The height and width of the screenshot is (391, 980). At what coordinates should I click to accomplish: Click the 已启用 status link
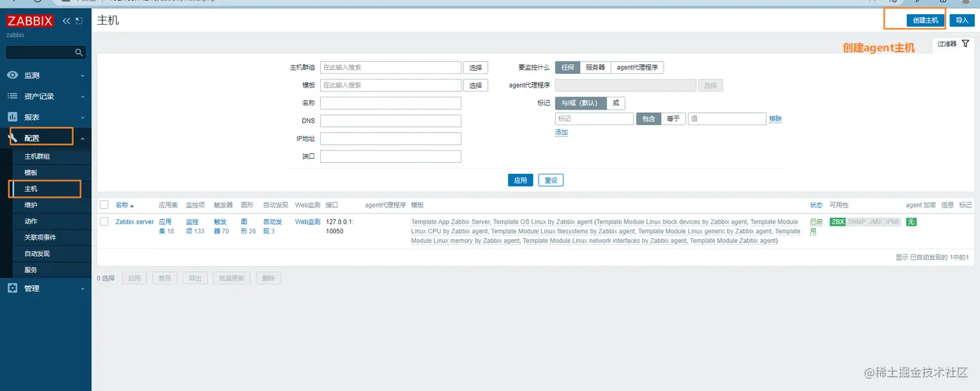click(815, 226)
